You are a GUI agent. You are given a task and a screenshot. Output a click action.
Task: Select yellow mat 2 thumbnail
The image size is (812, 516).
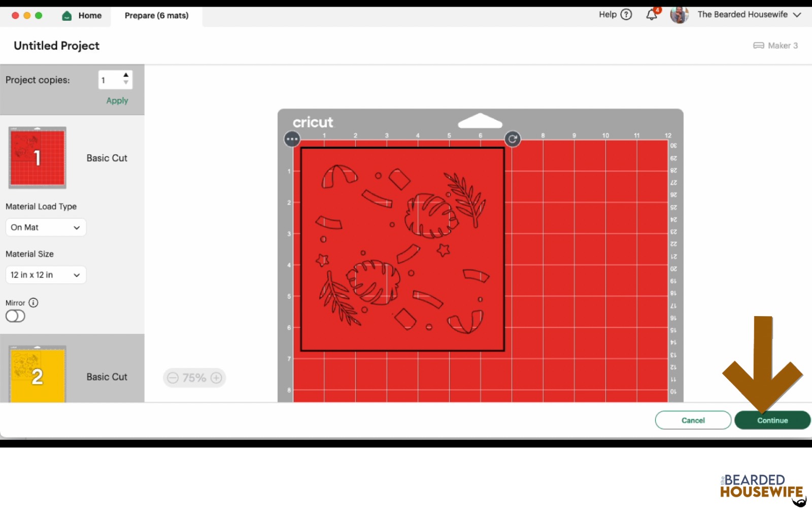pos(38,374)
